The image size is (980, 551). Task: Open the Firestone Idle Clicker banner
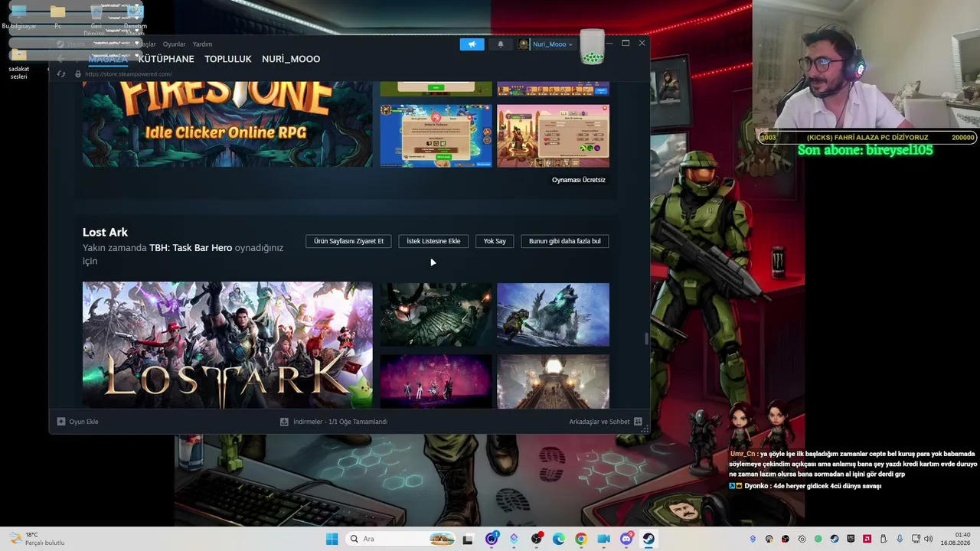tap(227, 124)
